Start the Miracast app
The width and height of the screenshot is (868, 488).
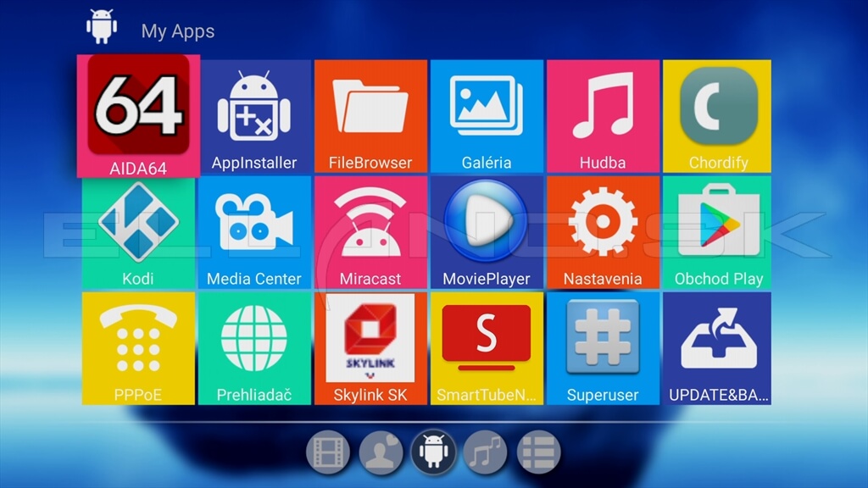point(370,232)
